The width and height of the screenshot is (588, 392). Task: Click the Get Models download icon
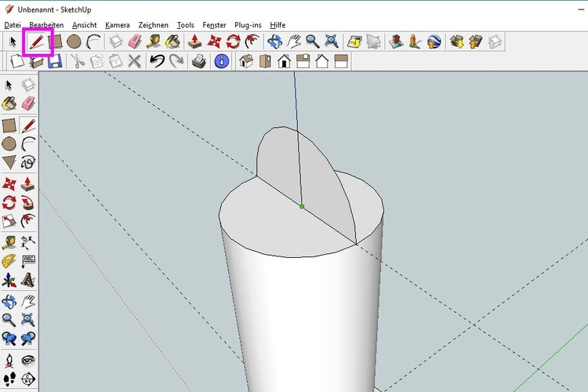coord(457,42)
